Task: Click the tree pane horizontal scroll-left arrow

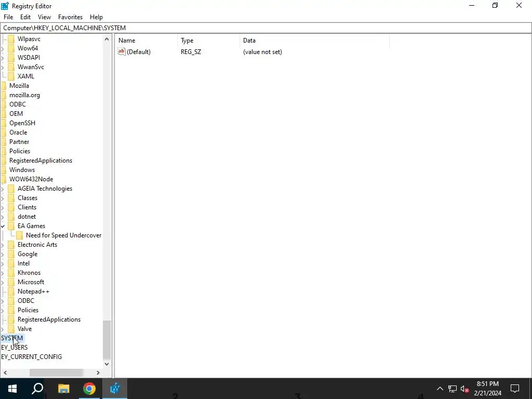Action: (5, 373)
